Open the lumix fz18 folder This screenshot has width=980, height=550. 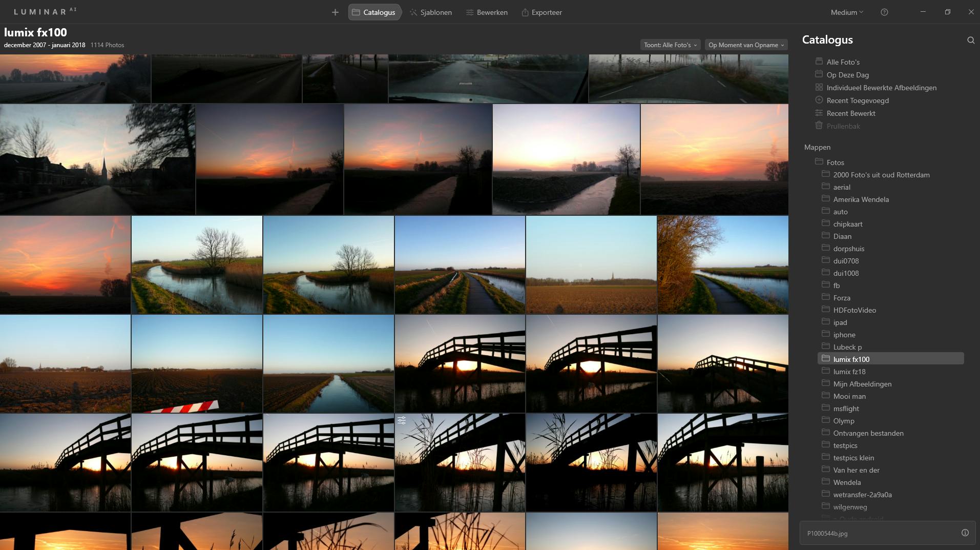click(849, 372)
